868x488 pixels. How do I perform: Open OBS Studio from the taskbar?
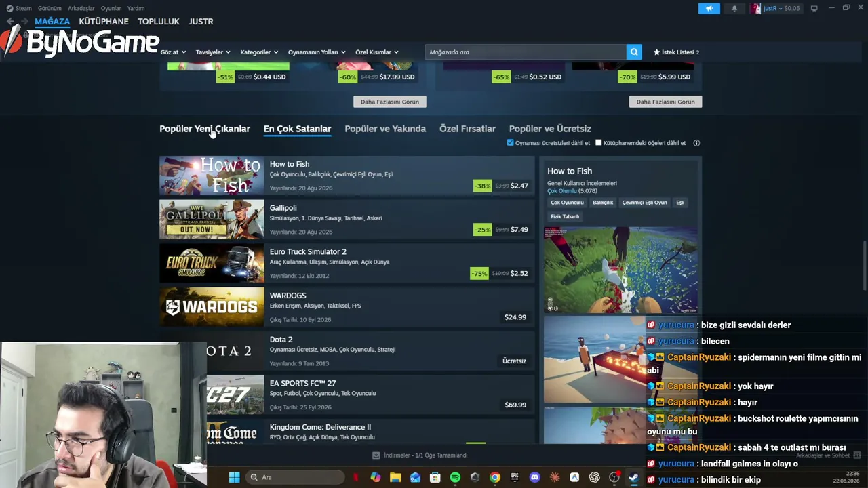coord(614,477)
